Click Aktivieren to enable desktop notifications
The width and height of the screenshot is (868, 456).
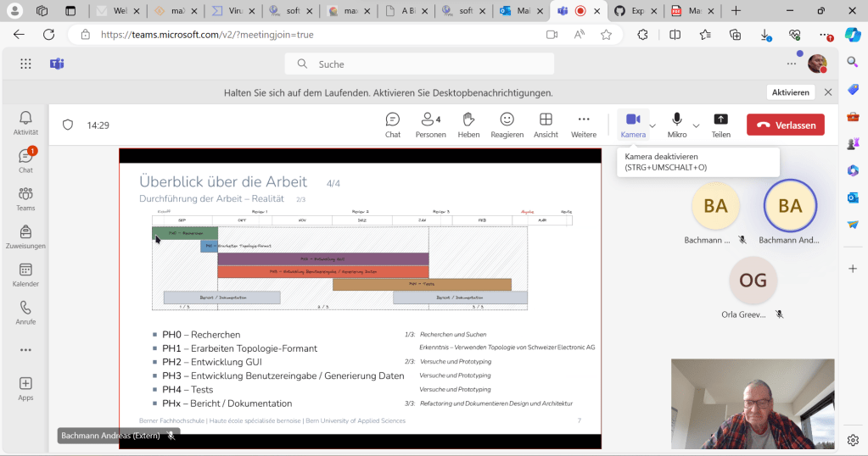click(790, 92)
